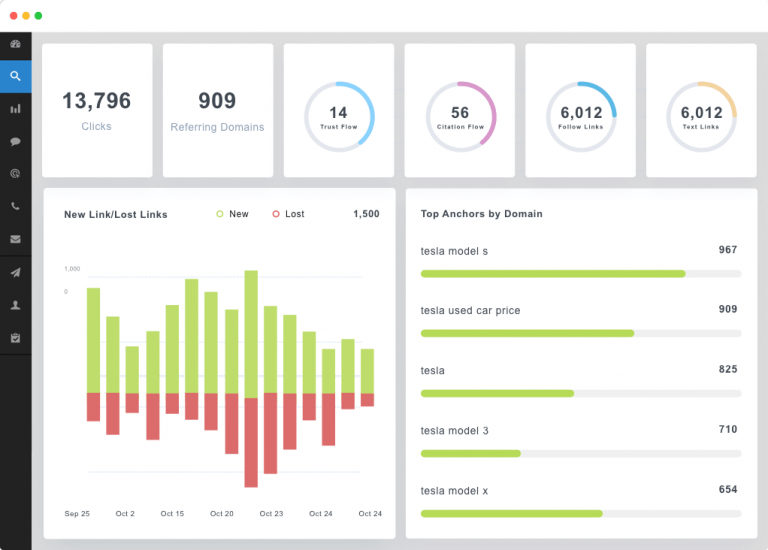768x550 pixels.
Task: Toggle the Lost series legend marker
Action: pyautogui.click(x=276, y=214)
